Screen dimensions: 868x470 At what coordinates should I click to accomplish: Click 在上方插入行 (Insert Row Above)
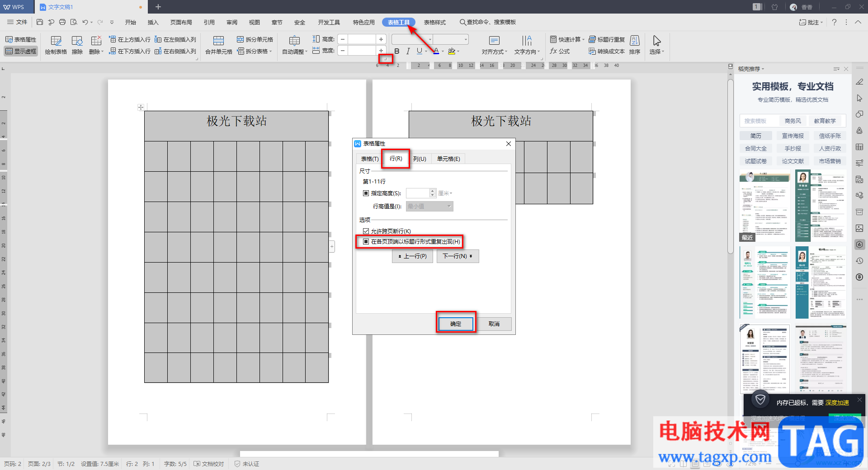130,39
